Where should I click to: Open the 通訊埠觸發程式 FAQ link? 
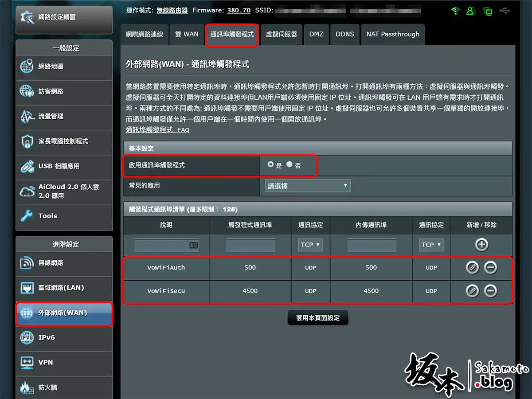(157, 130)
